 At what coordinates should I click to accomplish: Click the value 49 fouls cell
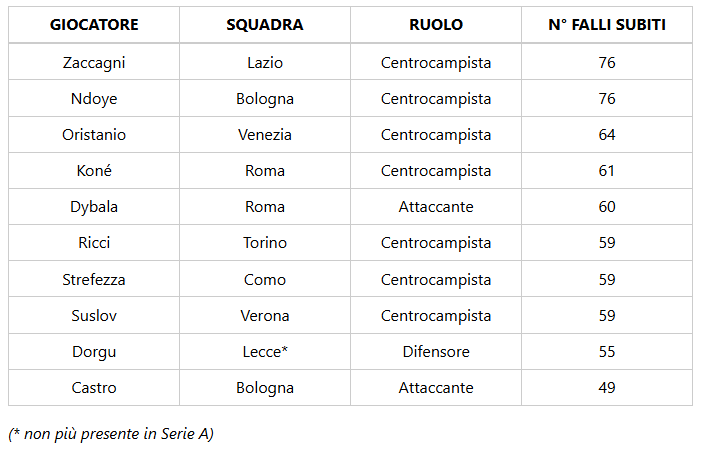[x=607, y=387]
